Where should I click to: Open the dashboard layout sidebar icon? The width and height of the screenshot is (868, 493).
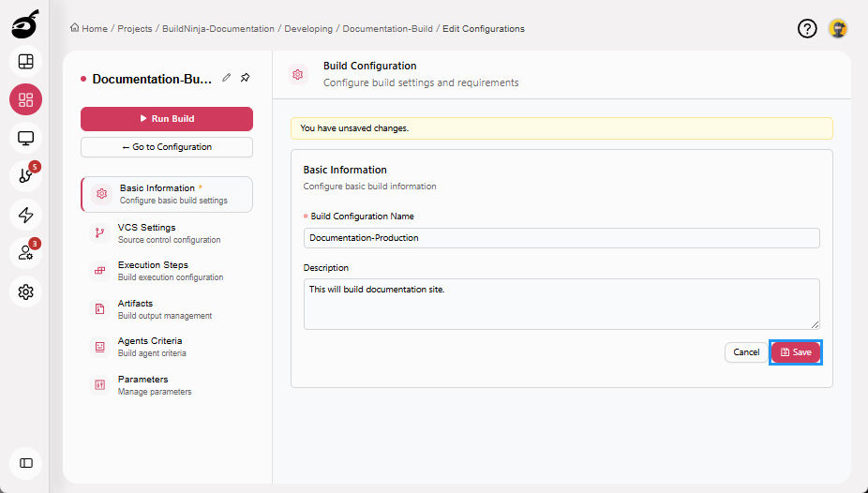[25, 62]
